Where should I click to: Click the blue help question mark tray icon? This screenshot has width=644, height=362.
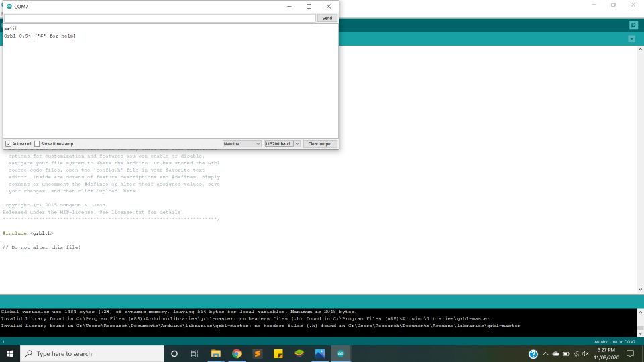pyautogui.click(x=533, y=354)
